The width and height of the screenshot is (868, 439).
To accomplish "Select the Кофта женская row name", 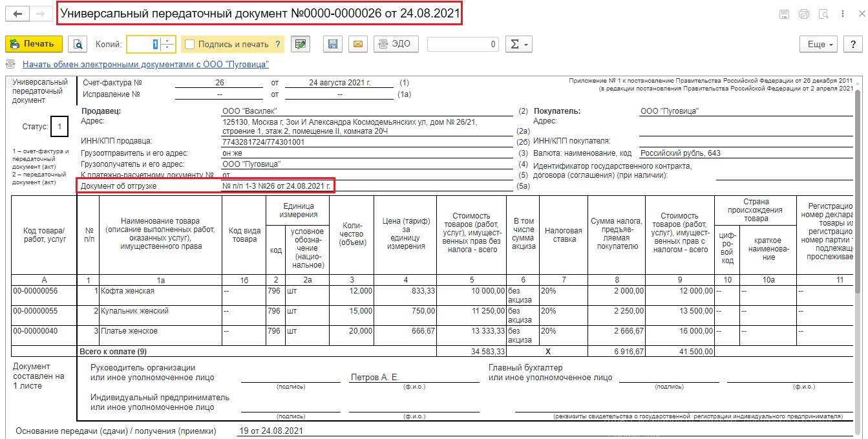I will tap(127, 291).
